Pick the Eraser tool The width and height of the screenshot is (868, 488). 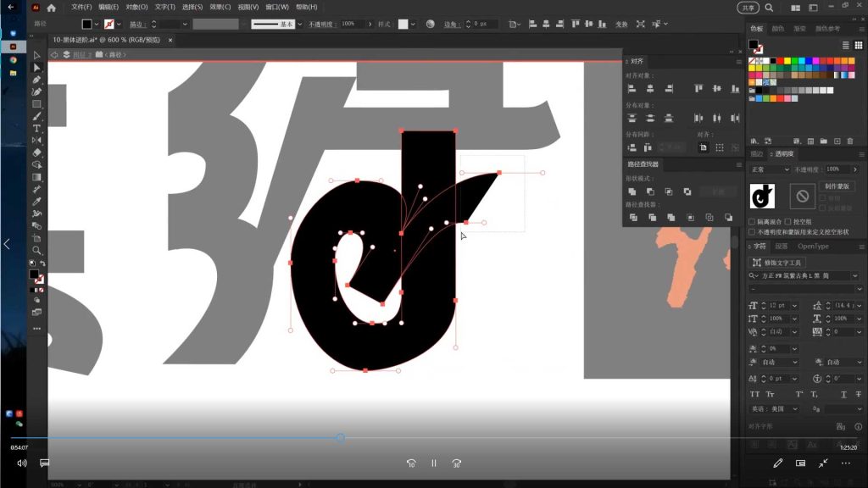[36, 152]
